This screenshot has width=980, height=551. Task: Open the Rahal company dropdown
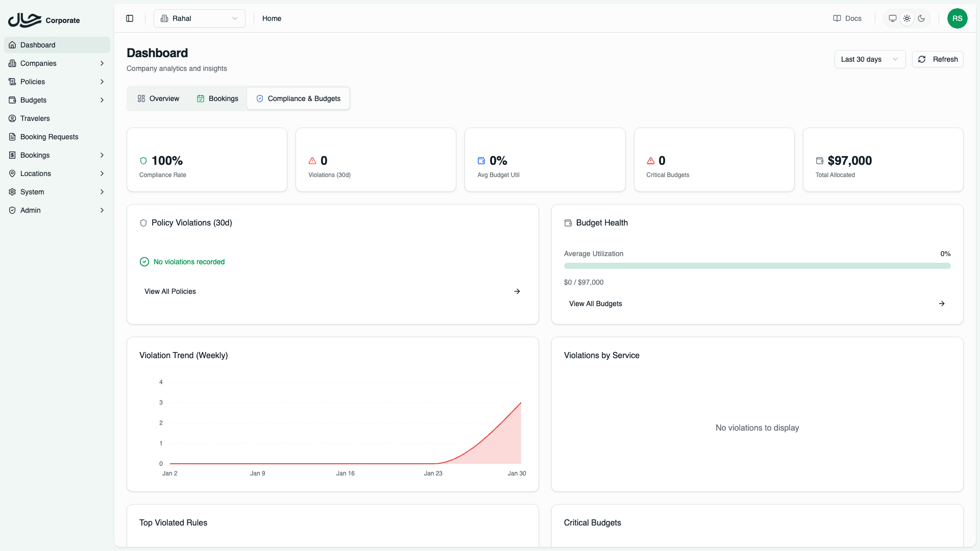tap(199, 18)
